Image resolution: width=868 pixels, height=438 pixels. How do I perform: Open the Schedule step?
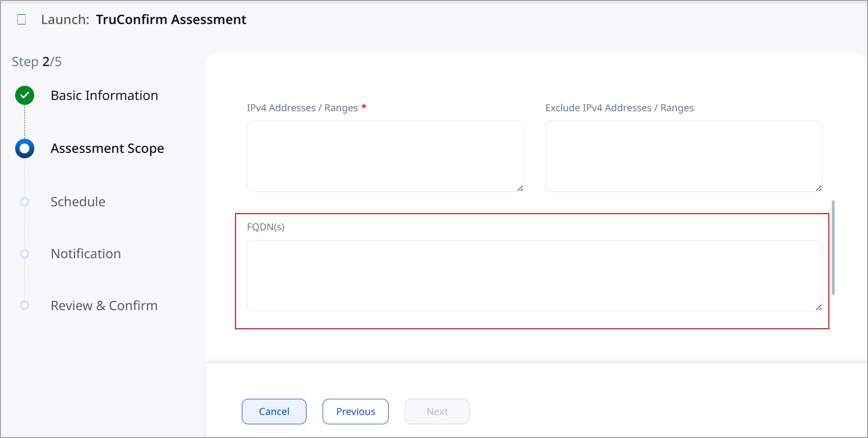(78, 202)
